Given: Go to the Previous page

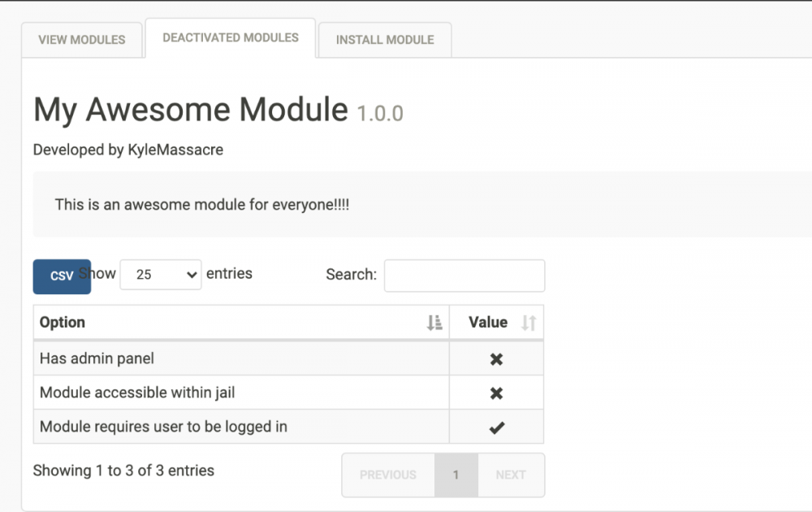Looking at the screenshot, I should coord(388,475).
